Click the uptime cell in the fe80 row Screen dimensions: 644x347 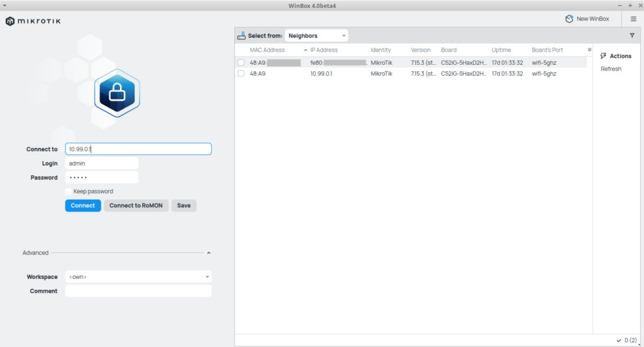508,62
